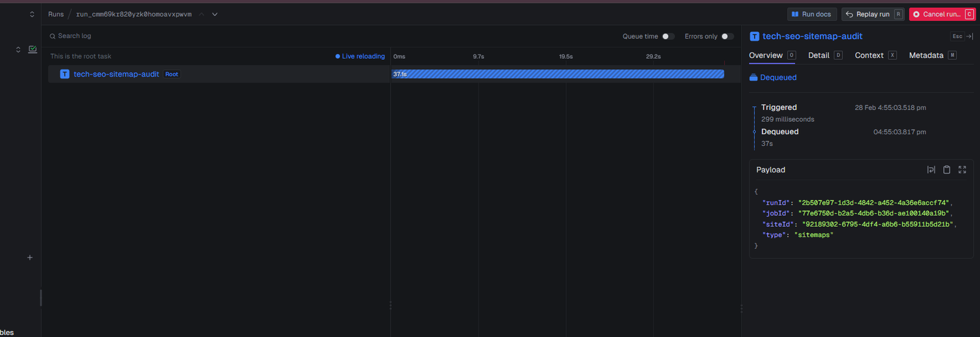Copy the Payload to clipboard
The width and height of the screenshot is (980, 337).
[x=946, y=170]
